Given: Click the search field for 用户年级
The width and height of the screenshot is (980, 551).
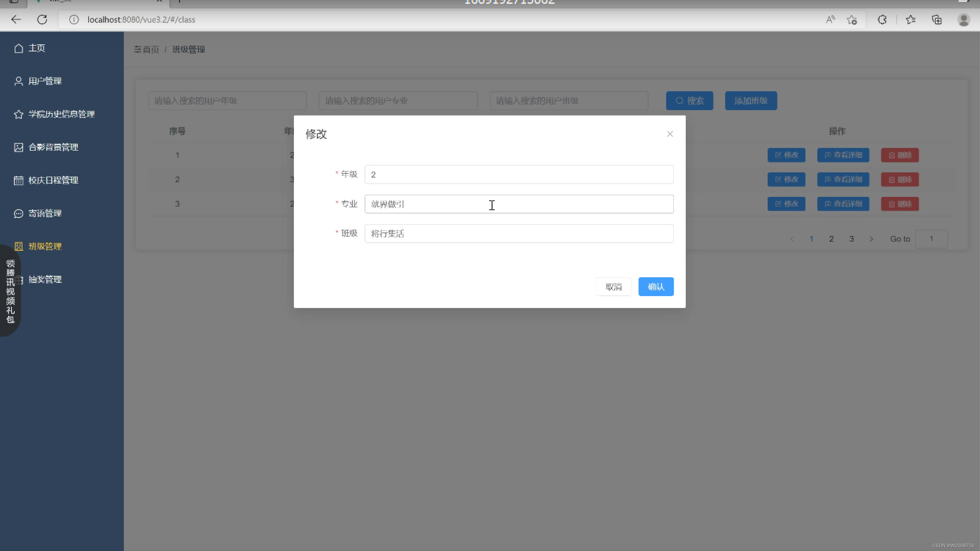Looking at the screenshot, I should point(227,101).
